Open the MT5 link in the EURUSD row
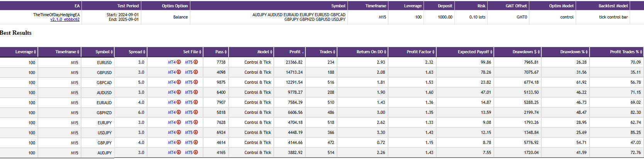 [x=188, y=62]
